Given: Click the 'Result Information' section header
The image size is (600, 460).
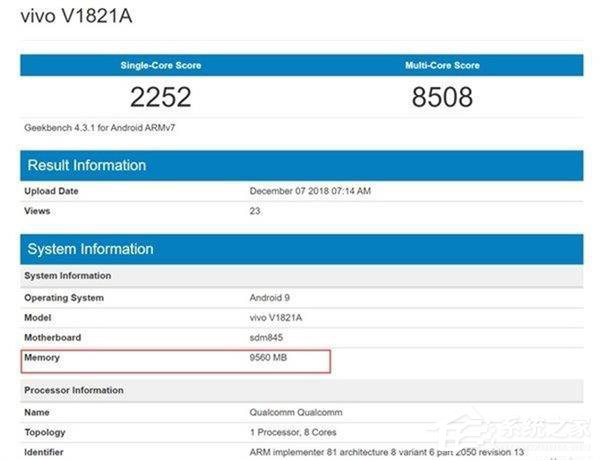Looking at the screenshot, I should point(302,166).
